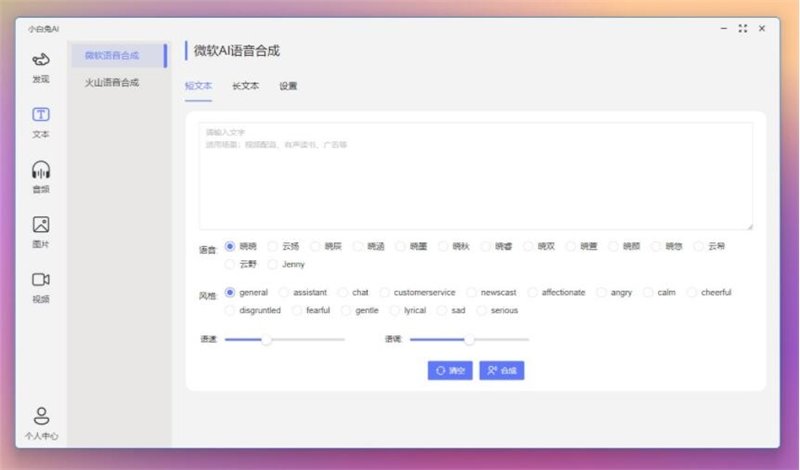Screen dimensions: 800x470
Task: Click the 合成 synthesize button
Action: pyautogui.click(x=502, y=370)
